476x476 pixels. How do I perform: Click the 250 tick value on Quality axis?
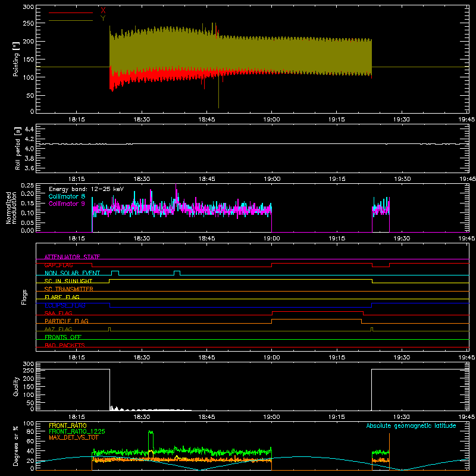click(29, 370)
